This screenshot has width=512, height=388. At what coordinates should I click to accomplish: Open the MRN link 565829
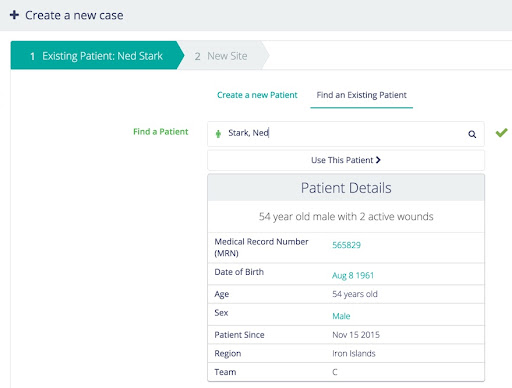(x=346, y=245)
